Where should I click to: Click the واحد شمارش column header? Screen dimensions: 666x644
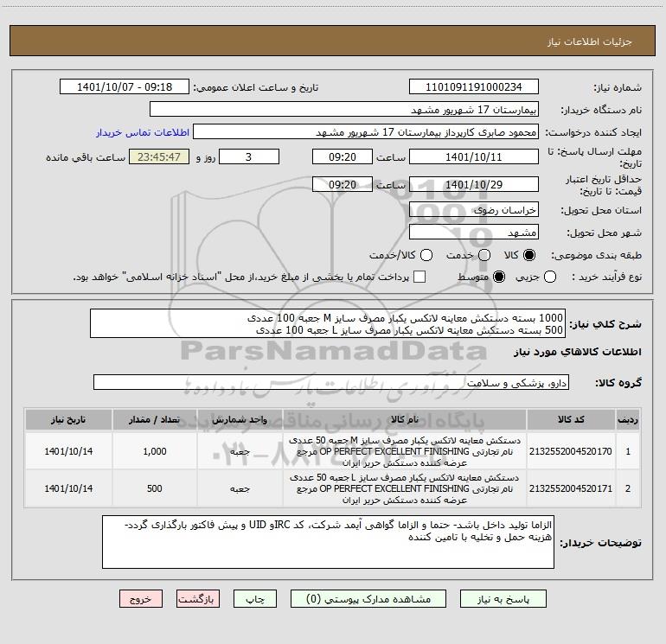click(240, 419)
